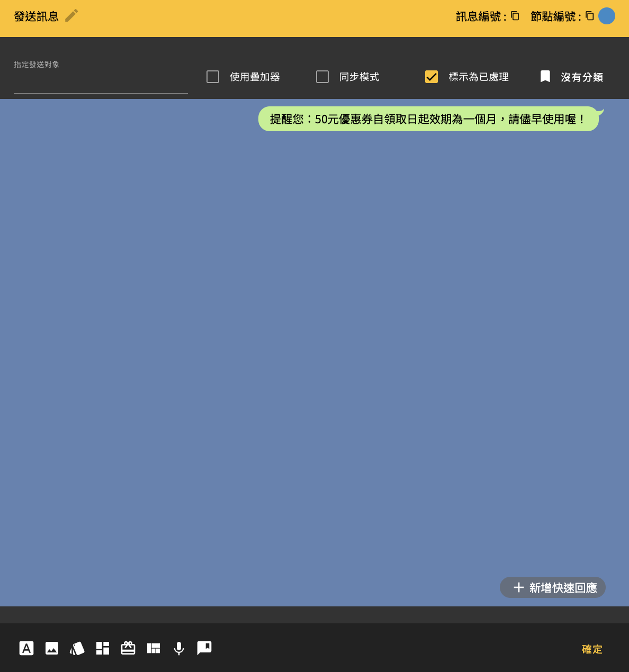
Task: Click the 發送訊息 title text
Action: (36, 16)
